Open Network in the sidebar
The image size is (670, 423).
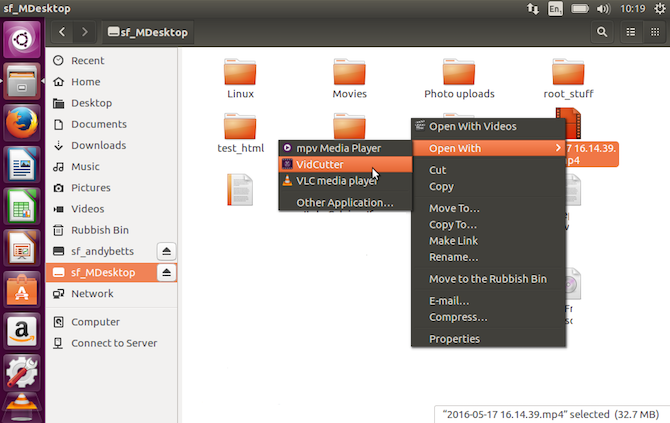112,294
